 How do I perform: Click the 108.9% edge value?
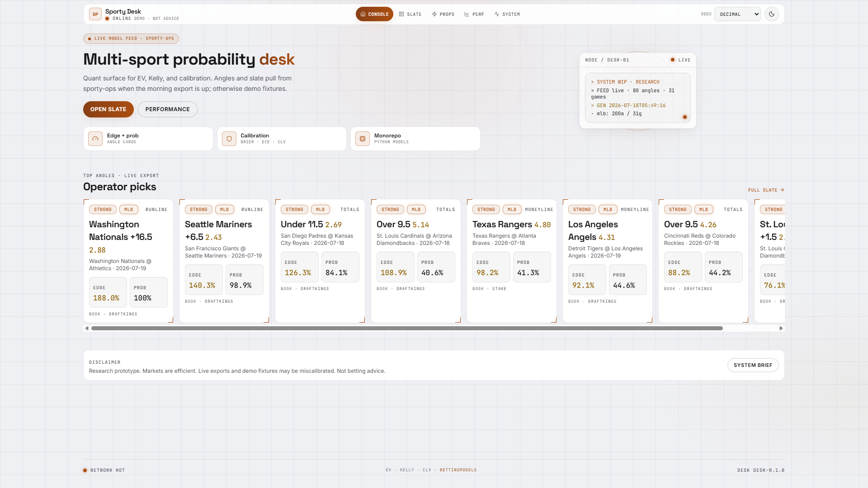pyautogui.click(x=394, y=273)
